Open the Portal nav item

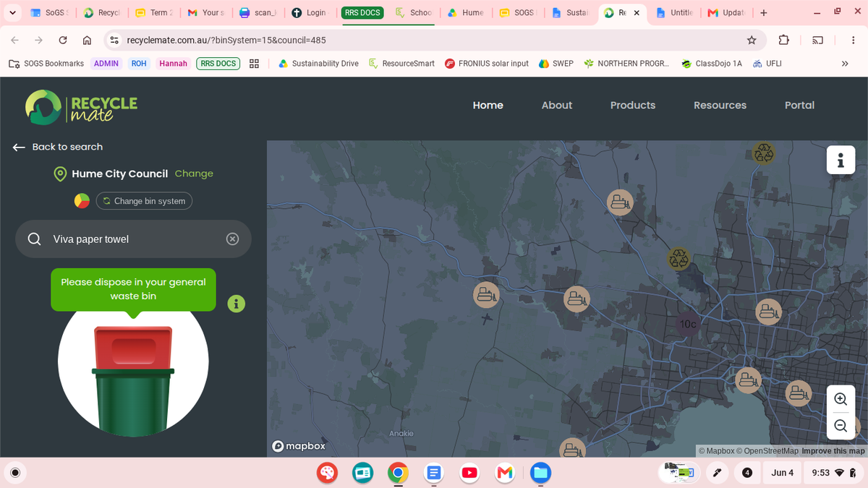799,105
